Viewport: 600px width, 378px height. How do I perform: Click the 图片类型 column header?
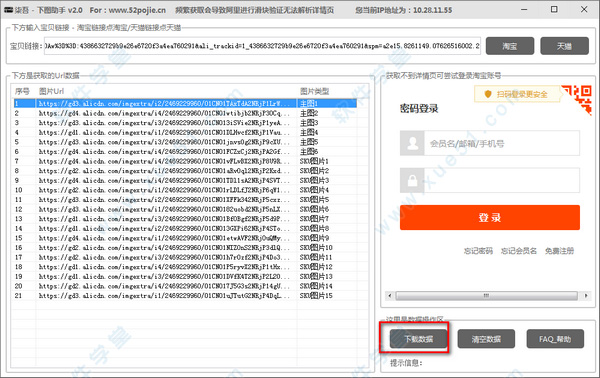[x=327, y=91]
